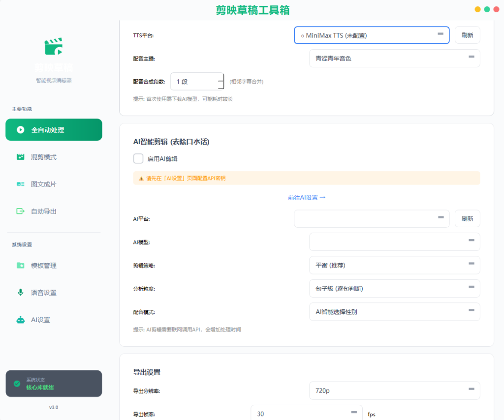Click the play icon on 全自动处理
The height and width of the screenshot is (420, 504).
click(x=21, y=130)
